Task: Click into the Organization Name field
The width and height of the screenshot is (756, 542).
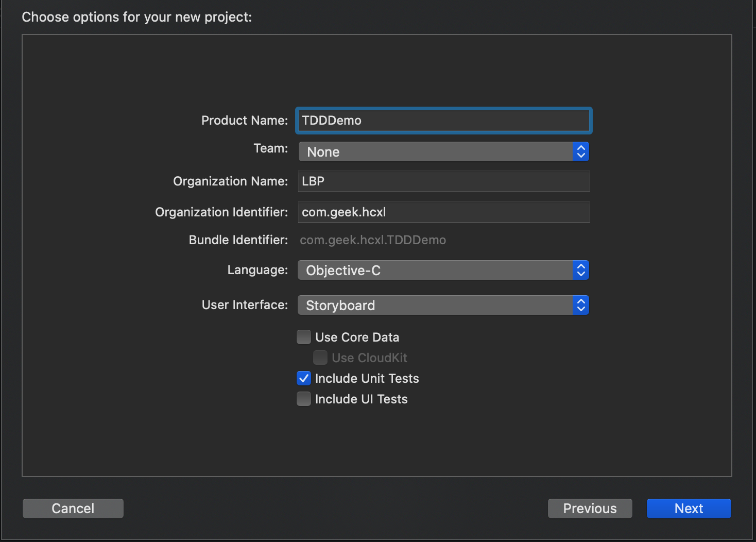Action: pos(443,181)
